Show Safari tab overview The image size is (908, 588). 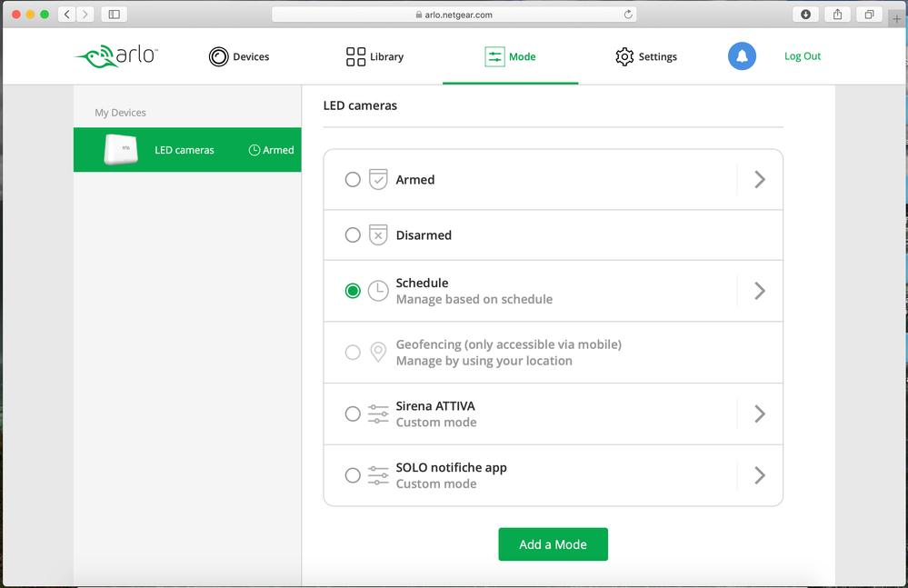pos(869,15)
